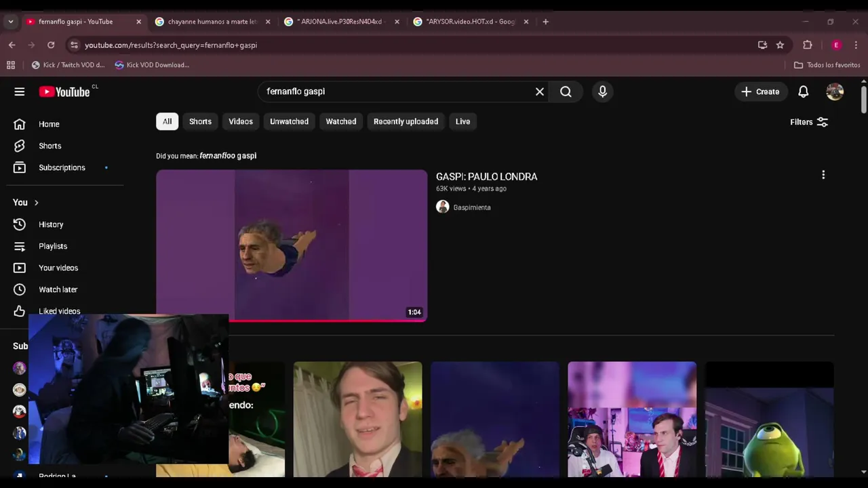Run search with the magnifier button
Viewport: 868px width, 488px height.
[x=566, y=91]
